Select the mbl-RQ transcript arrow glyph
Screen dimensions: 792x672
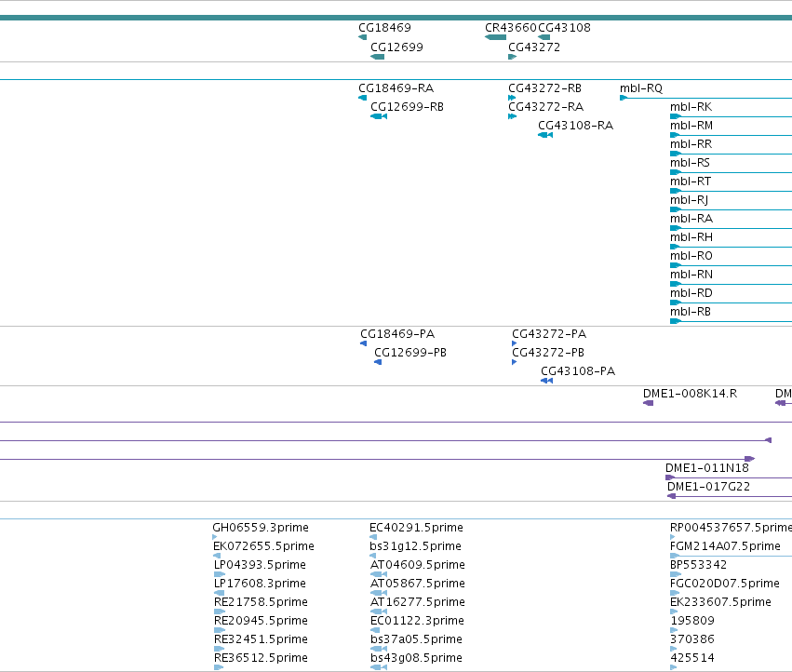[624, 98]
